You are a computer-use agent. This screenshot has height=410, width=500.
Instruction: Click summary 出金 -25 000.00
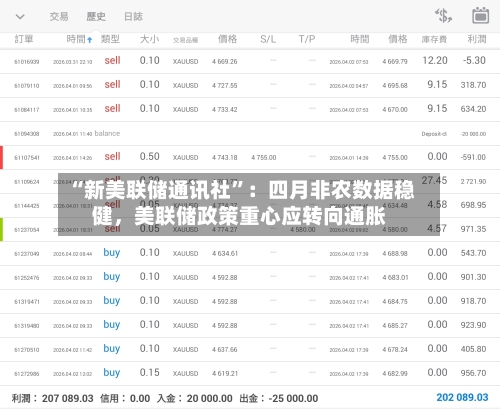tap(279, 398)
